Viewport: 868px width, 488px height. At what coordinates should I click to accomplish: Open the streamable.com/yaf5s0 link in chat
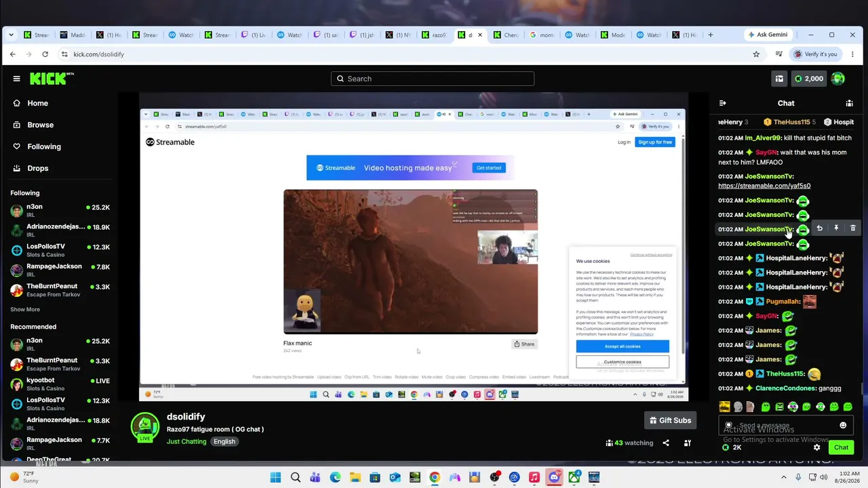(764, 186)
